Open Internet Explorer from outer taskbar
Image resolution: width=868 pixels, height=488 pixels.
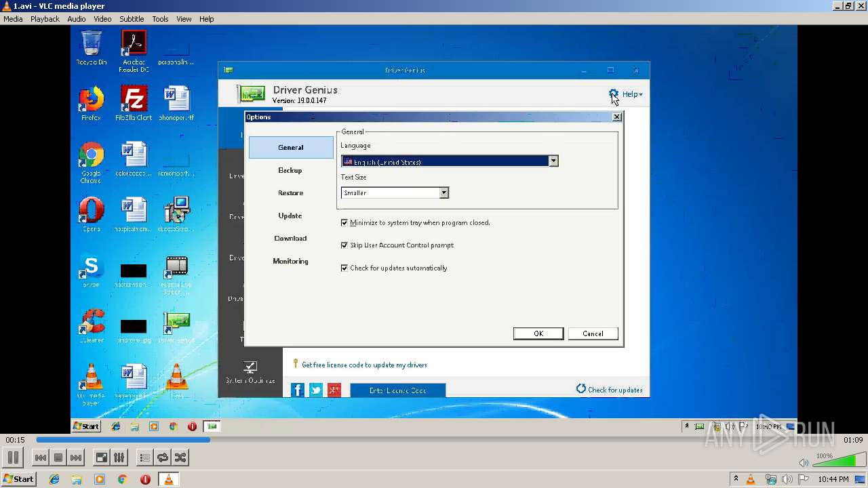(x=54, y=479)
